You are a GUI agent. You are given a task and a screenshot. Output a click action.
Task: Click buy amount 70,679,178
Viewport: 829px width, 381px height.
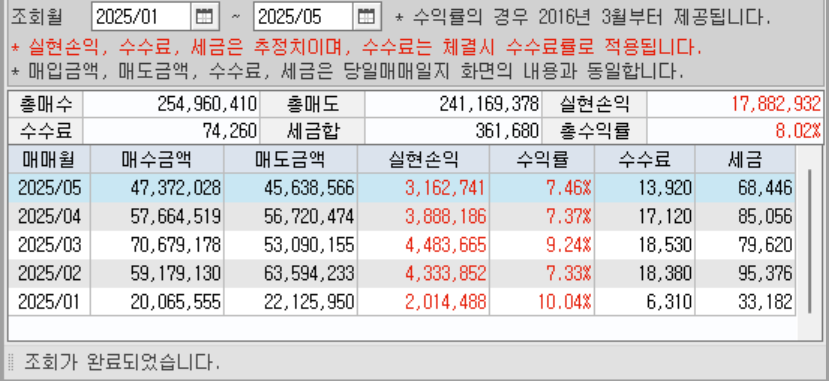tap(176, 245)
